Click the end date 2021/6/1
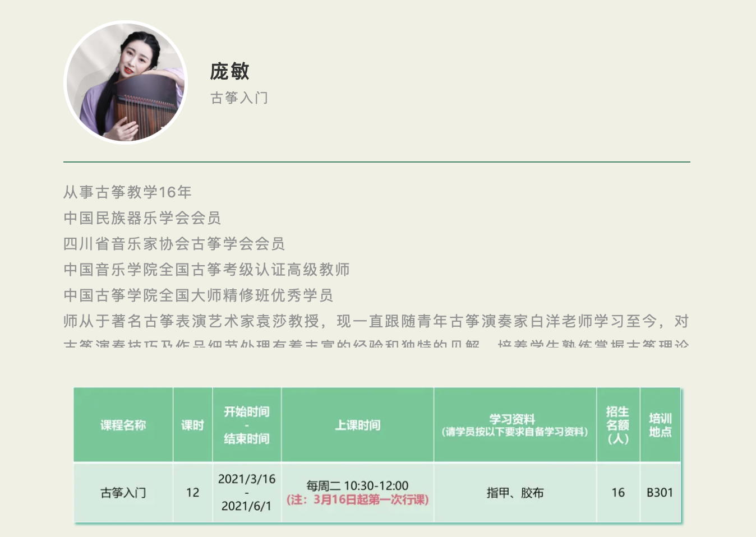756x537 pixels. click(247, 506)
